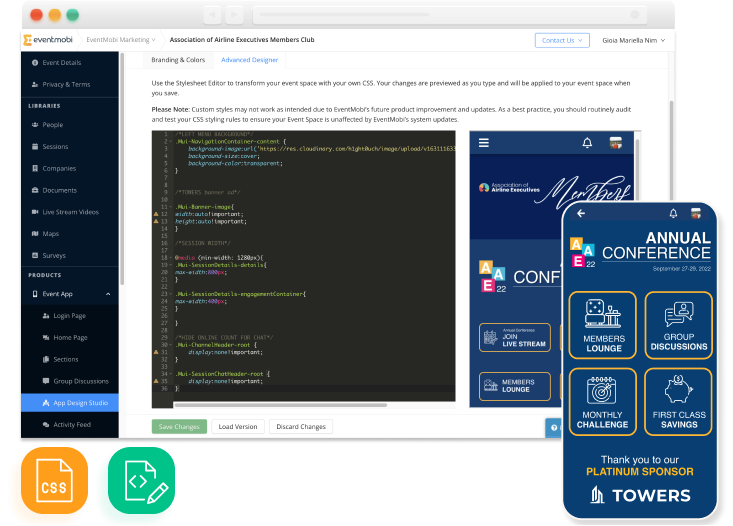Tap First Class Savings tile on phone

coord(679,402)
